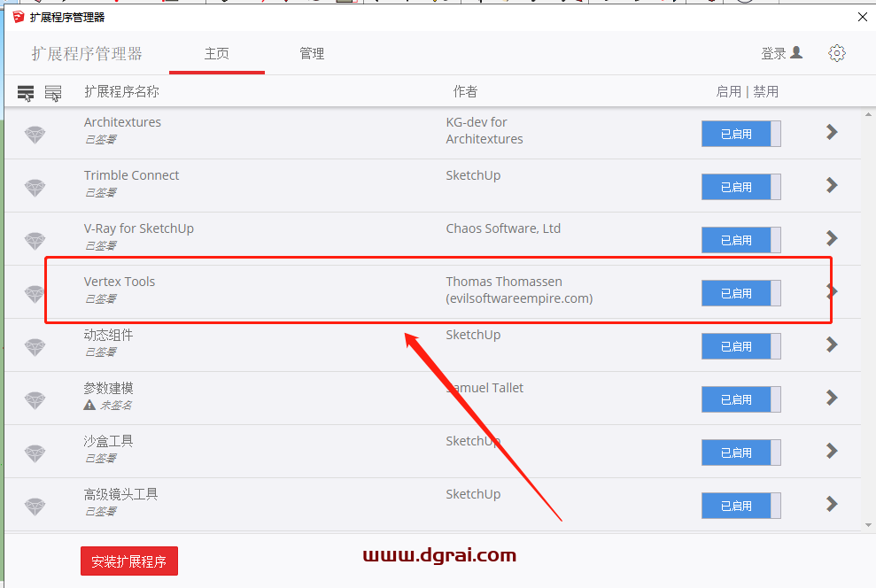
Task: Toggle Vertex Tools enabled switch
Action: (740, 293)
